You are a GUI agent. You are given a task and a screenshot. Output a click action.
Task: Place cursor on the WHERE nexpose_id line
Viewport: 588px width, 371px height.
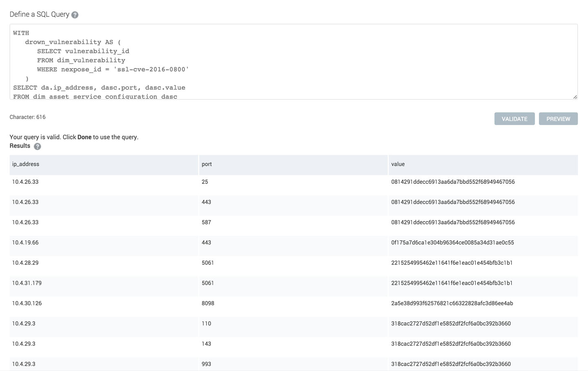click(113, 69)
